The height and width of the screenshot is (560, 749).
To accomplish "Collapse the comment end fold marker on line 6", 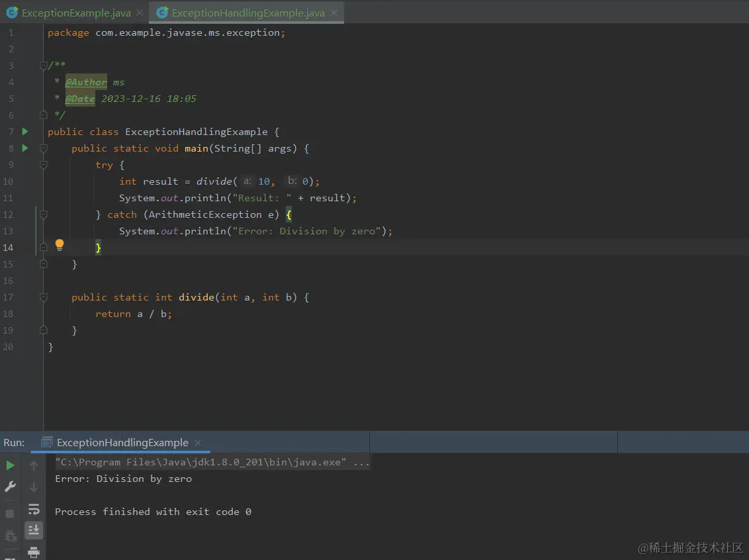I will (x=44, y=115).
